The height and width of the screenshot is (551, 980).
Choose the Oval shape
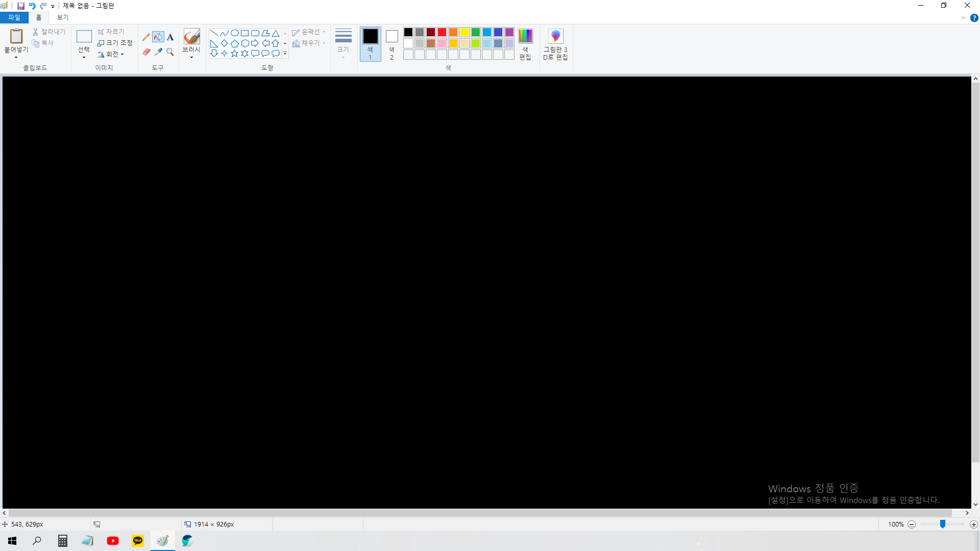235,33
